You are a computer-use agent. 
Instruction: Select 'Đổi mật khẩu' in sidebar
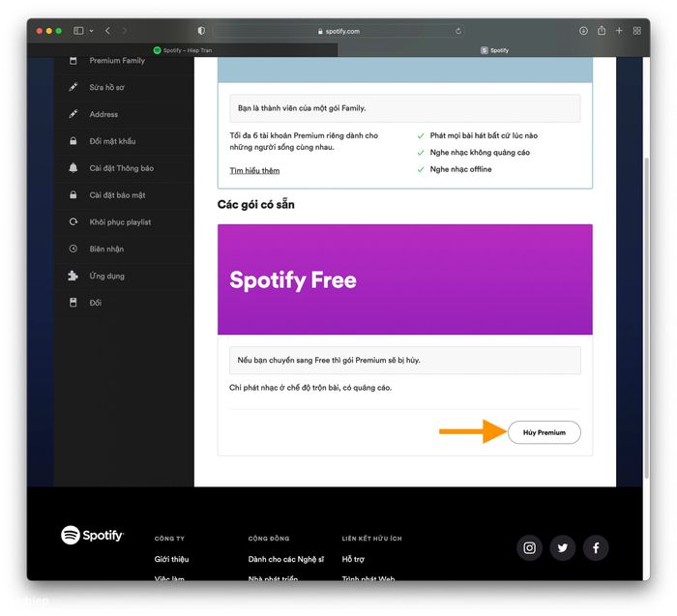point(113,141)
